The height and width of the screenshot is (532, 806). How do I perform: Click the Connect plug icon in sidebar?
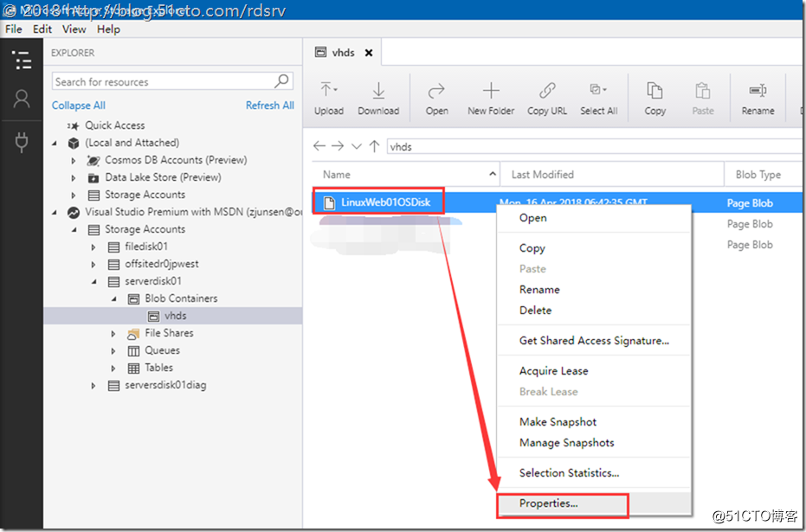[x=22, y=142]
